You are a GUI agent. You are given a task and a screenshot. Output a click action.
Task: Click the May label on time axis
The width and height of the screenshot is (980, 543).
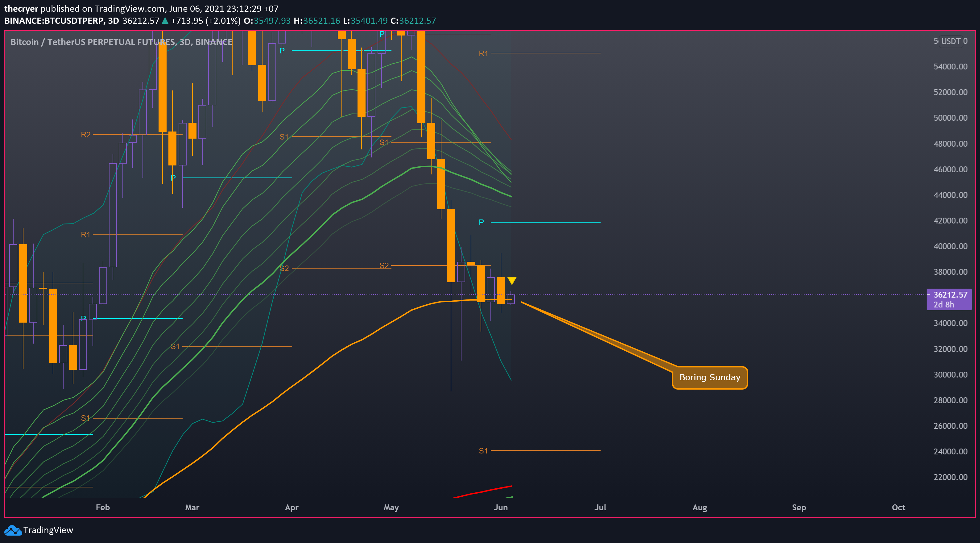391,507
